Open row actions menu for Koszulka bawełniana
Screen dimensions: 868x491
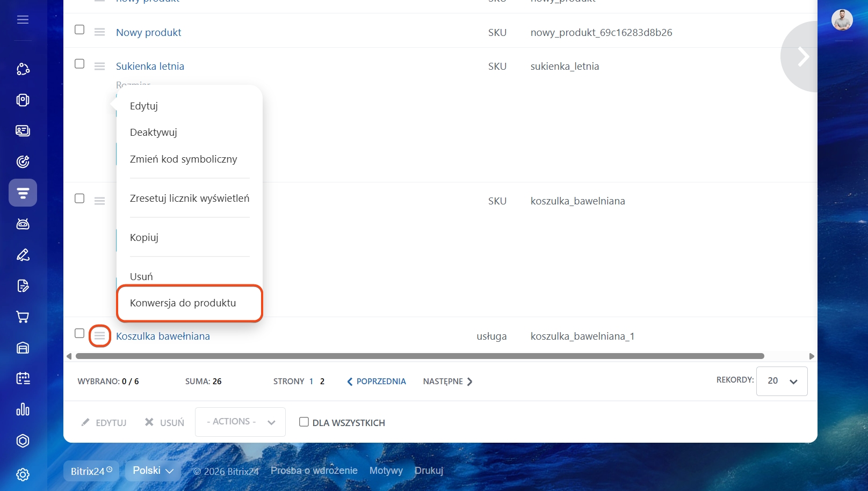click(99, 336)
